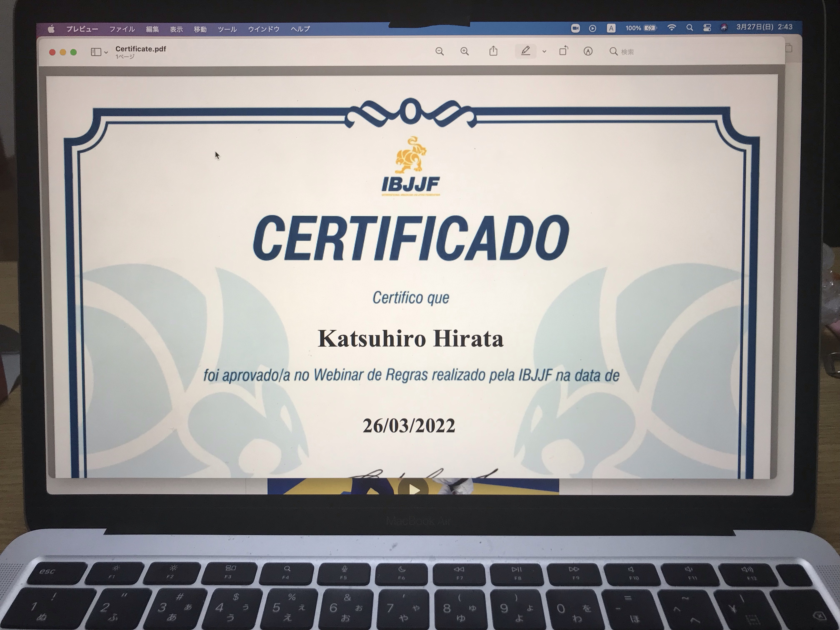Click the screen recording play icon in menu bar
Image resolution: width=840 pixels, height=630 pixels.
592,28
